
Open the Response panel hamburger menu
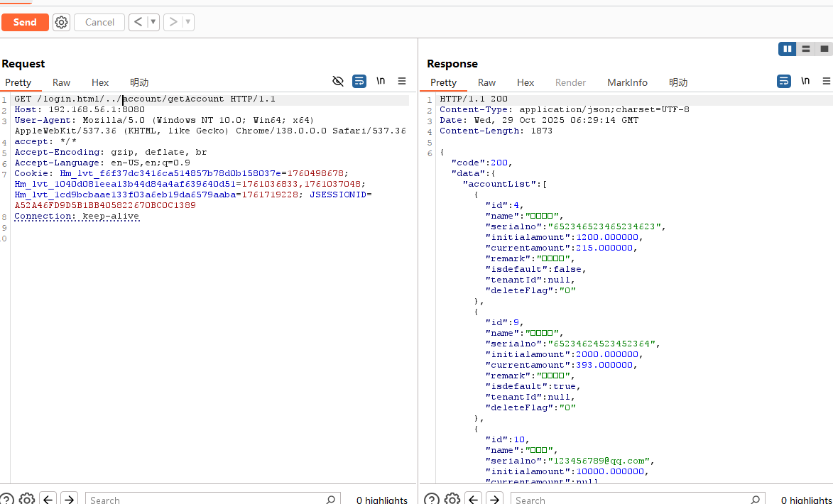coord(827,81)
